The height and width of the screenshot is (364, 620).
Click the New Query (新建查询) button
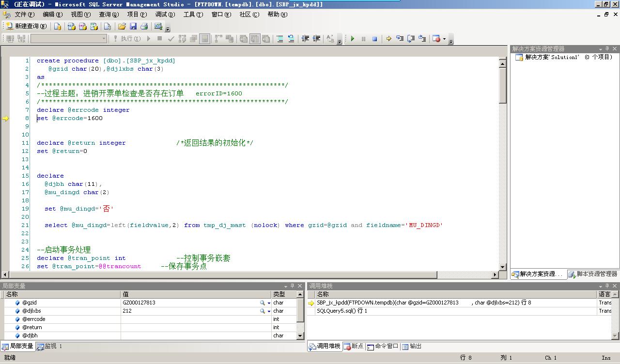(x=26, y=26)
